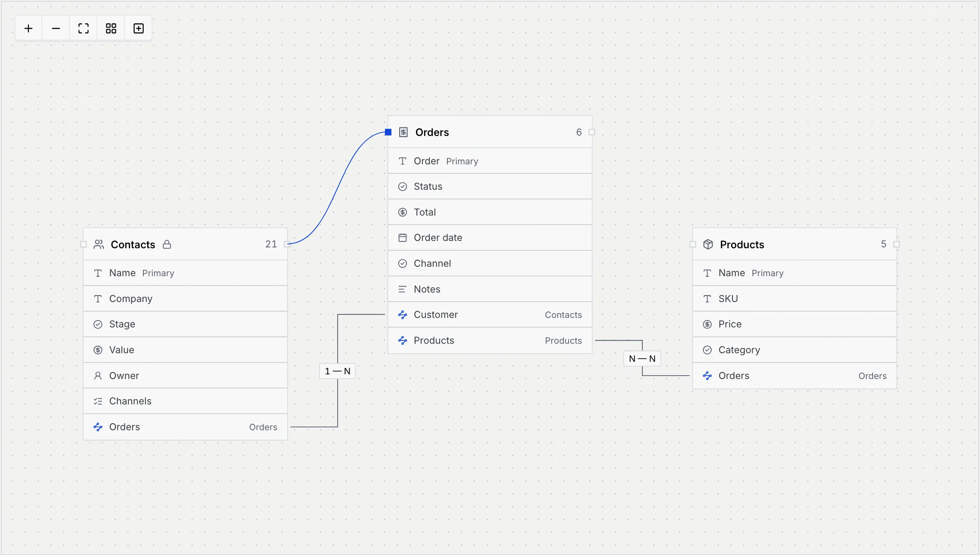Click the currency icon beside Total
Viewport: 980px width, 555px height.
[403, 212]
